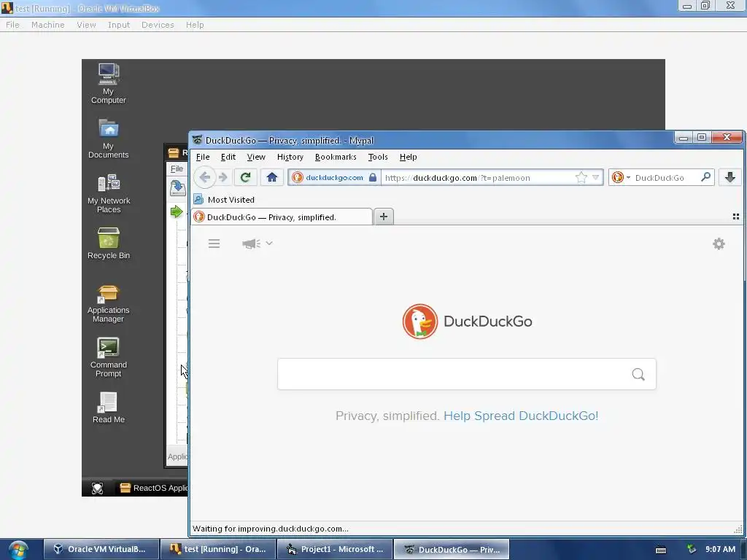Select the Read Me desktop icon

(x=109, y=408)
